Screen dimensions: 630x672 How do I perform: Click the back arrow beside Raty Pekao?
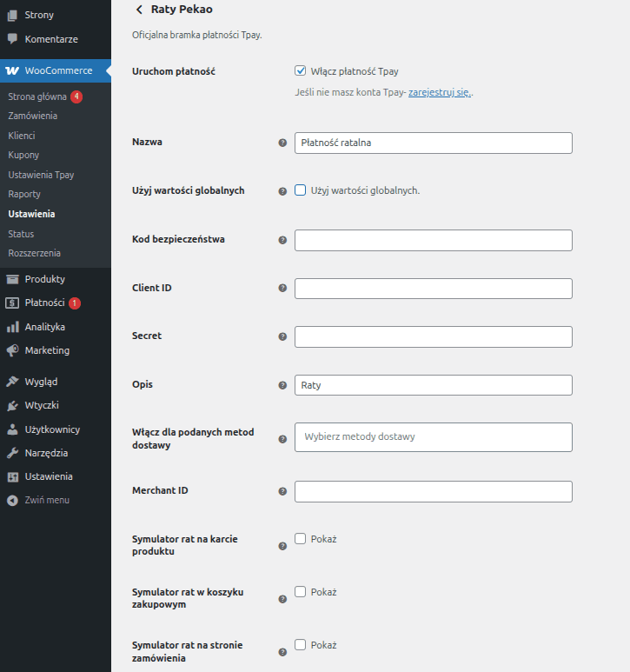pos(139,10)
